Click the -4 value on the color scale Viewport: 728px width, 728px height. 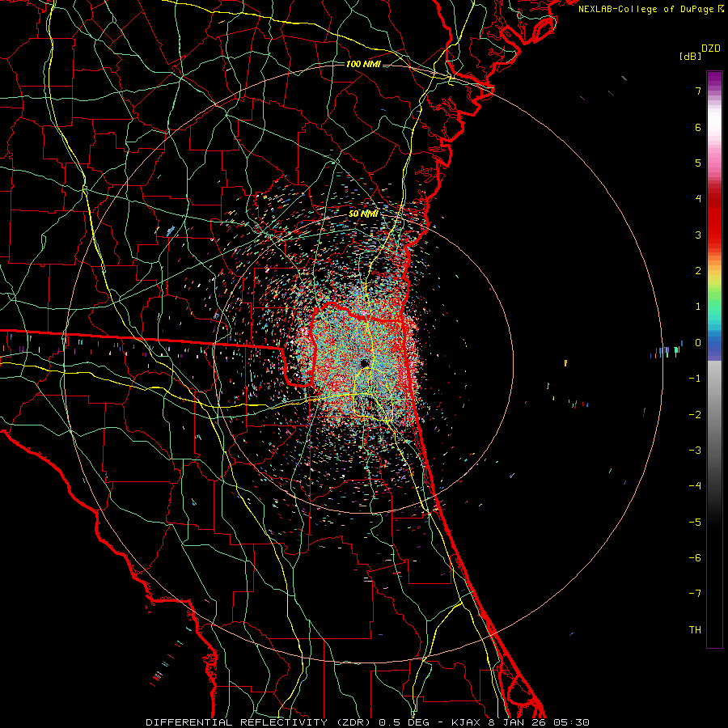[695, 486]
